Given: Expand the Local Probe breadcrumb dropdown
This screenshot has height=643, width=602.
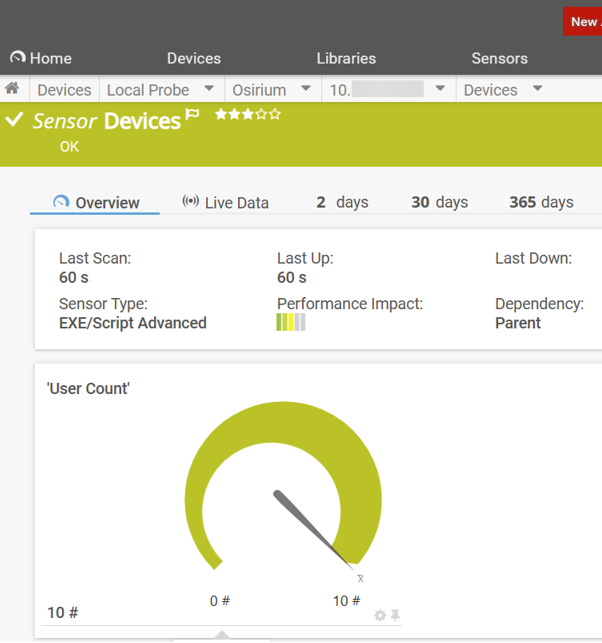Looking at the screenshot, I should (x=209, y=89).
